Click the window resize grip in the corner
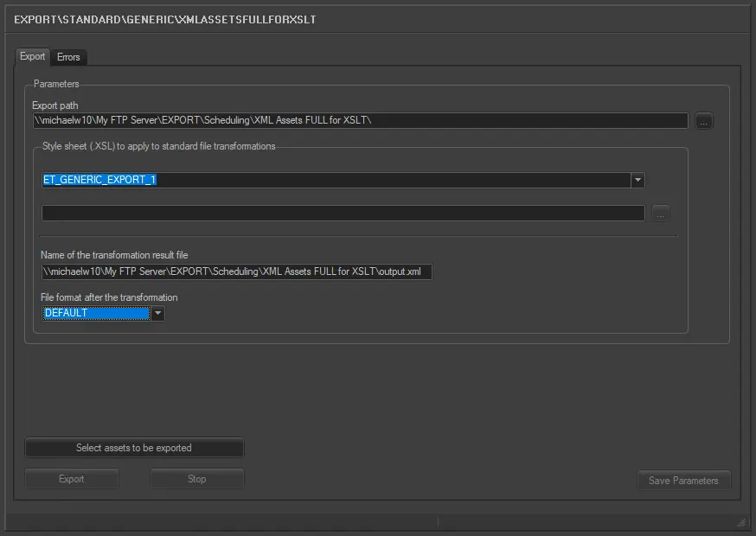Screen dimensions: 756x536 (x=740, y=521)
